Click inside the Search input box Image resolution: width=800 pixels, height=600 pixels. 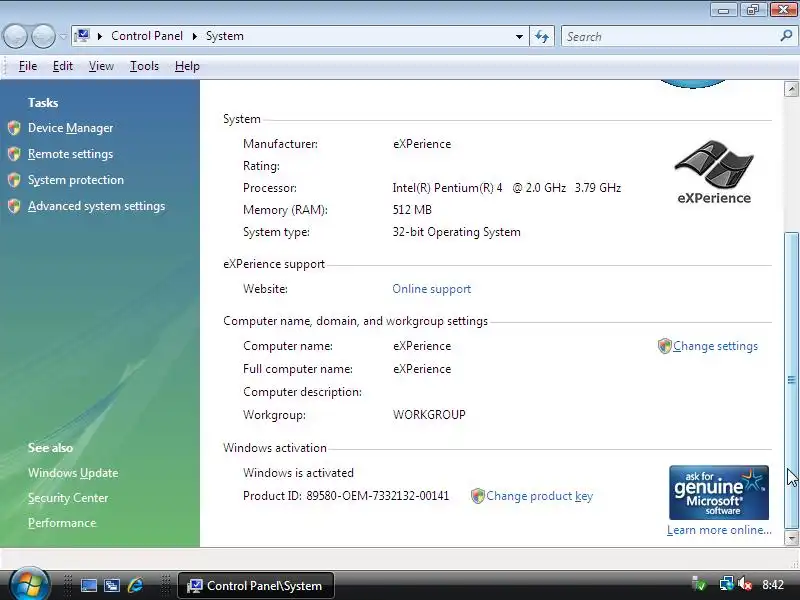[x=669, y=37]
